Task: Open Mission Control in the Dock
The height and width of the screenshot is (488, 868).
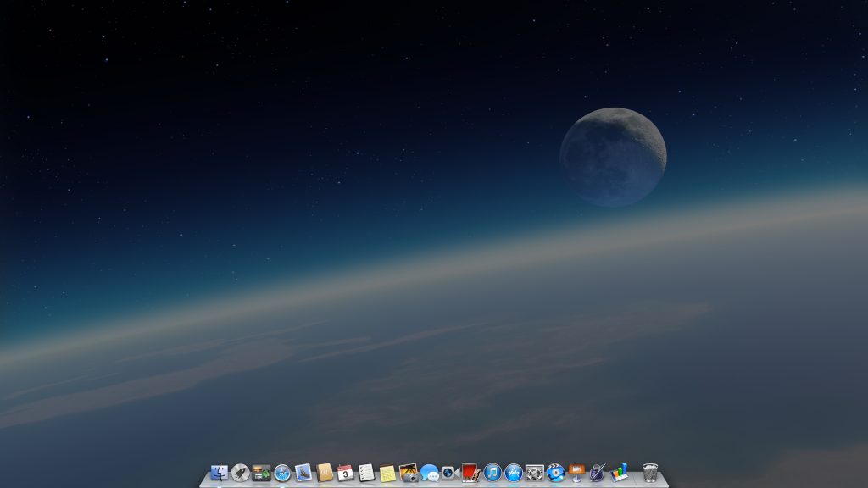Action: 261,473
